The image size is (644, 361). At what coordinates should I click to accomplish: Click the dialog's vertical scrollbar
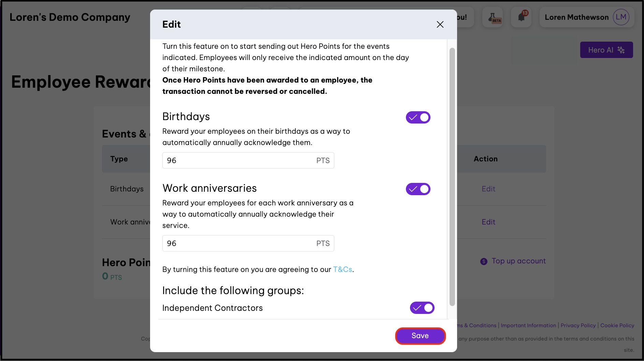[x=452, y=177]
